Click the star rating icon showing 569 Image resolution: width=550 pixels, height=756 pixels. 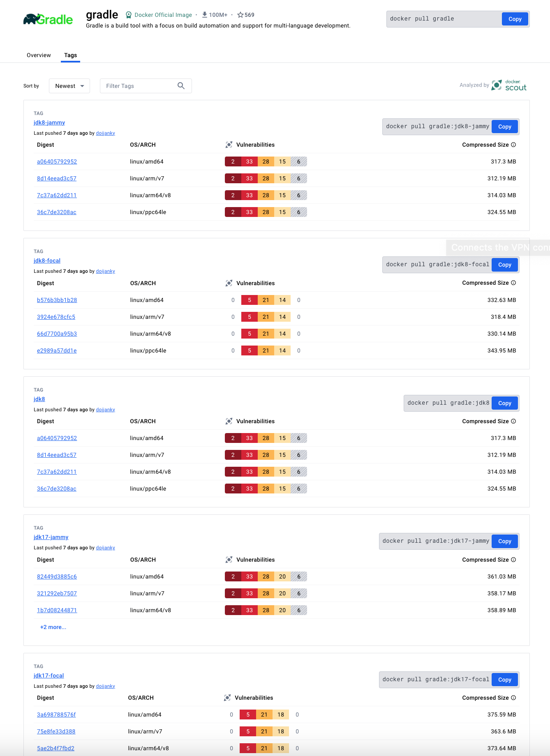click(x=240, y=15)
